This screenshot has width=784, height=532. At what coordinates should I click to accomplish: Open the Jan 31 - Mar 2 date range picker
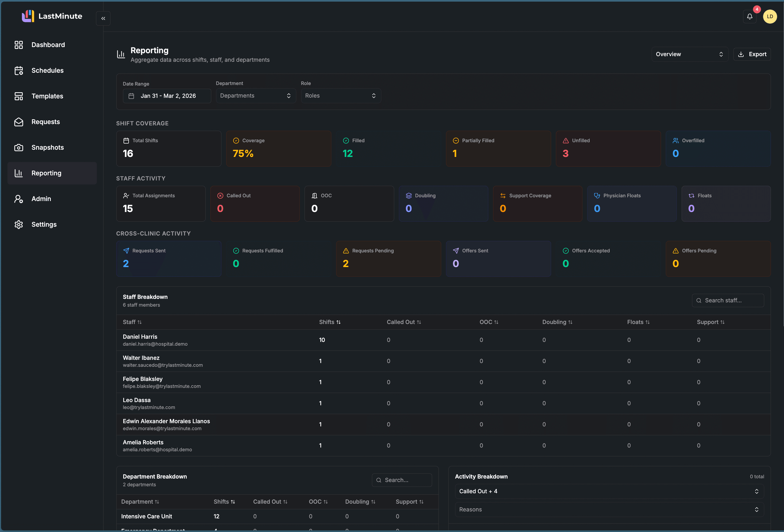167,95
